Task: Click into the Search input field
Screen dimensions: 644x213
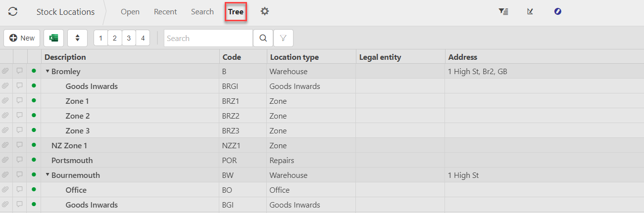Action: [x=208, y=38]
